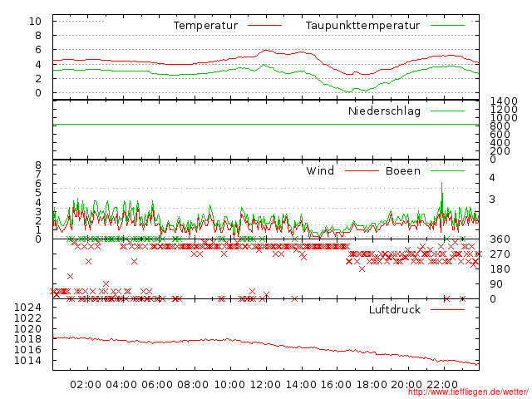Click the red Wind legend line sample

[x=362, y=170]
